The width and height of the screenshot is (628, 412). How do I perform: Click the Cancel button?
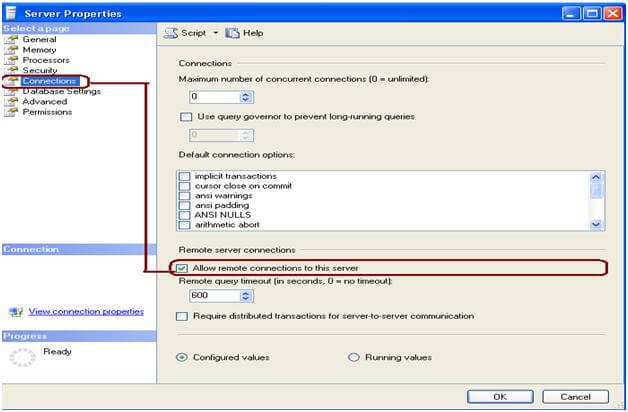pyautogui.click(x=576, y=397)
